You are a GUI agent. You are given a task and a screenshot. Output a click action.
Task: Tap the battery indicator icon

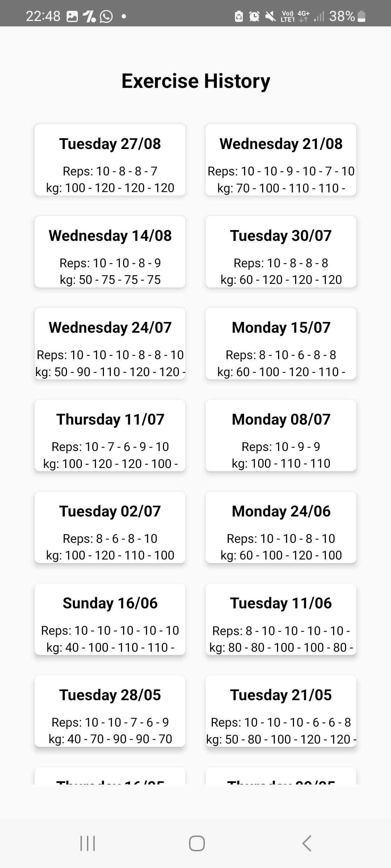tap(361, 16)
